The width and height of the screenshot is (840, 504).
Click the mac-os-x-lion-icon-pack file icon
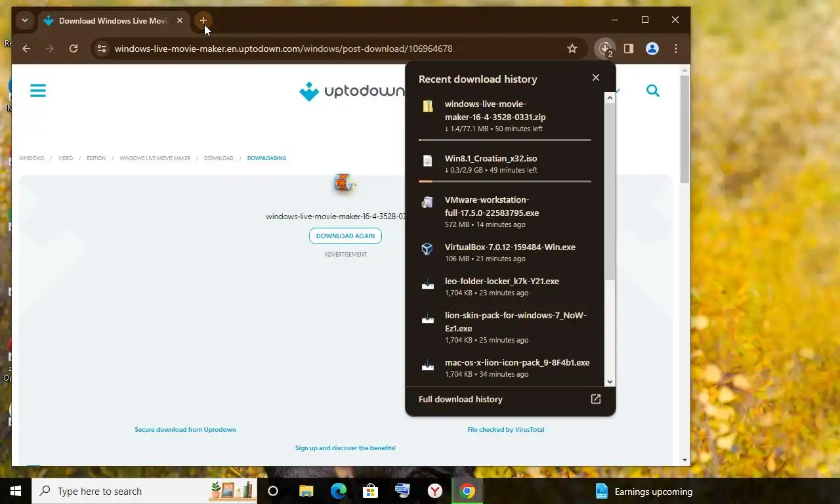pos(428,365)
